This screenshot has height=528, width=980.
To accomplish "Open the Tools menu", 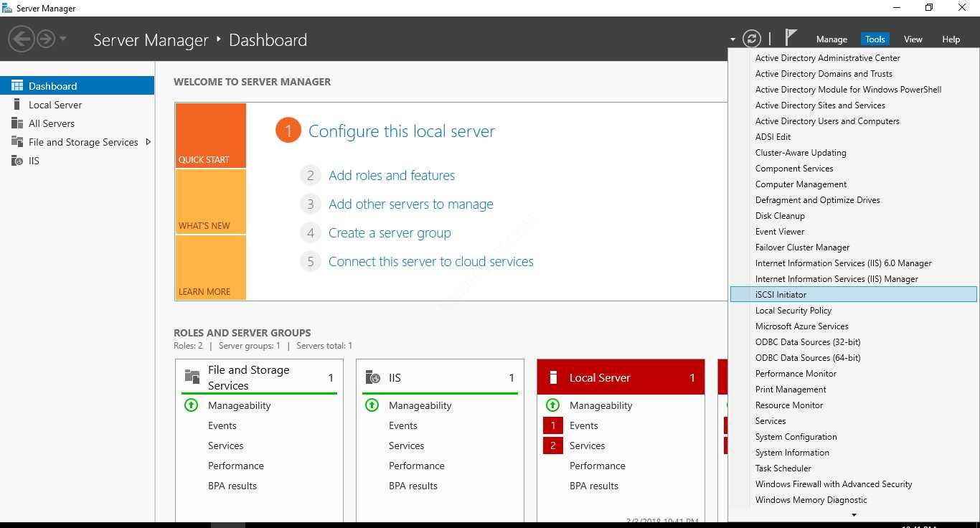I will (875, 39).
